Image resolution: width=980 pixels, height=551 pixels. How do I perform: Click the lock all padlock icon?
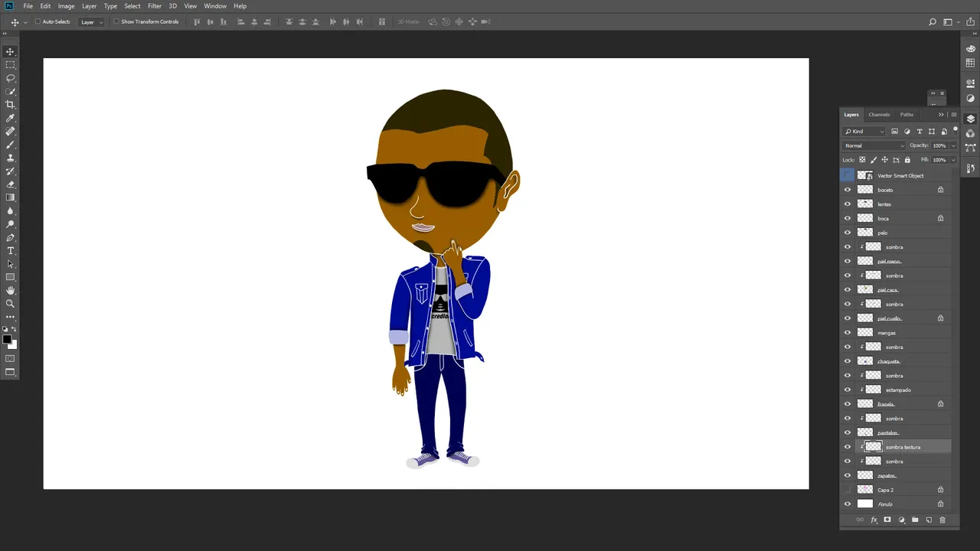point(907,160)
